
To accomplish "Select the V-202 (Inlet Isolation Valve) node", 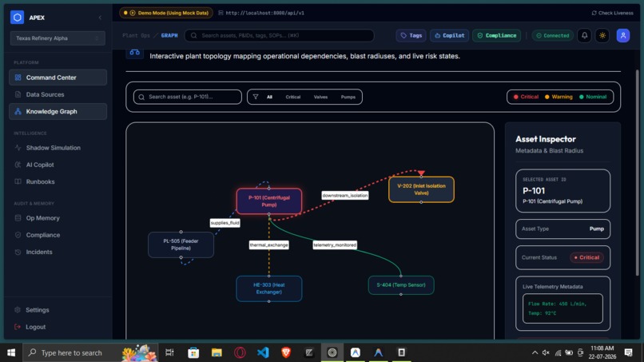I will pyautogui.click(x=421, y=189).
